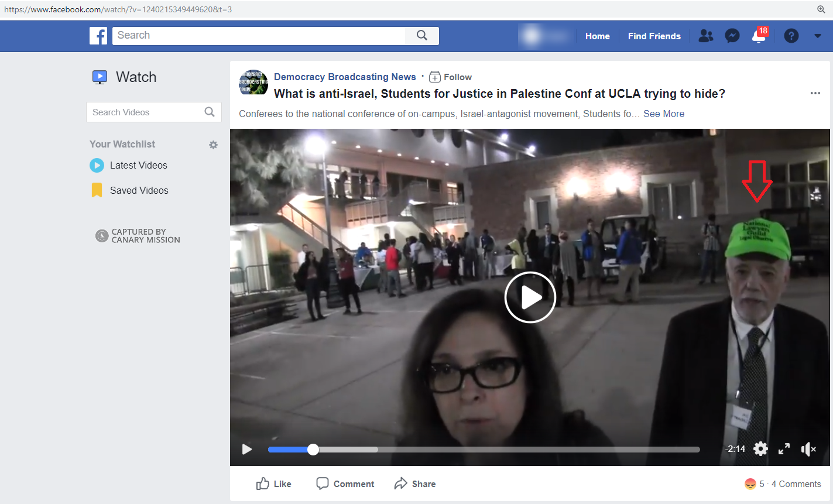Play the video with the center play button
Screen dimensions: 833x504
coord(530,297)
